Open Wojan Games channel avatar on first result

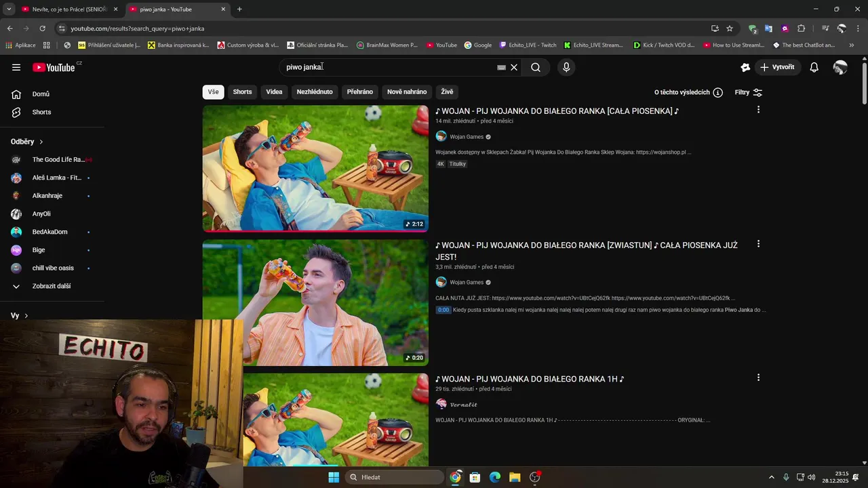(x=441, y=136)
